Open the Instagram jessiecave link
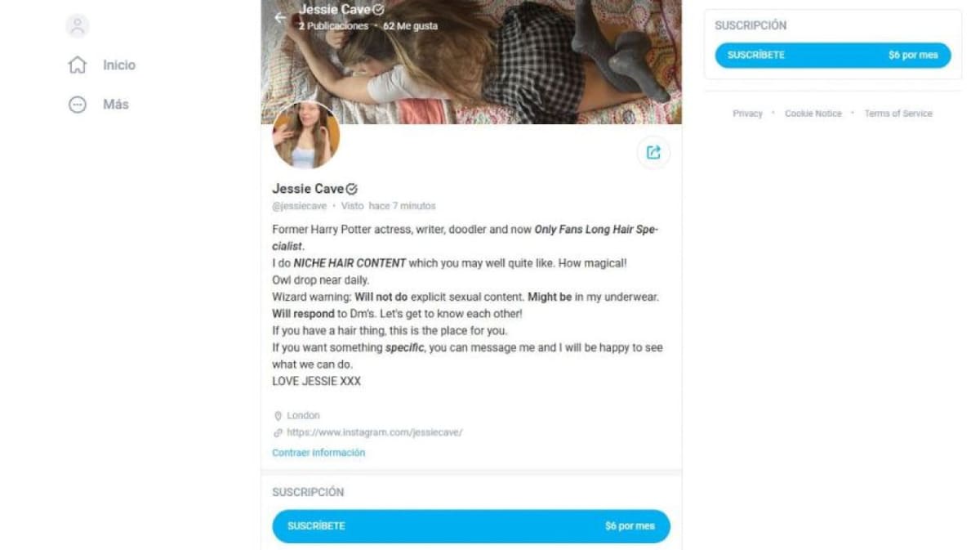The image size is (980, 550). [374, 432]
